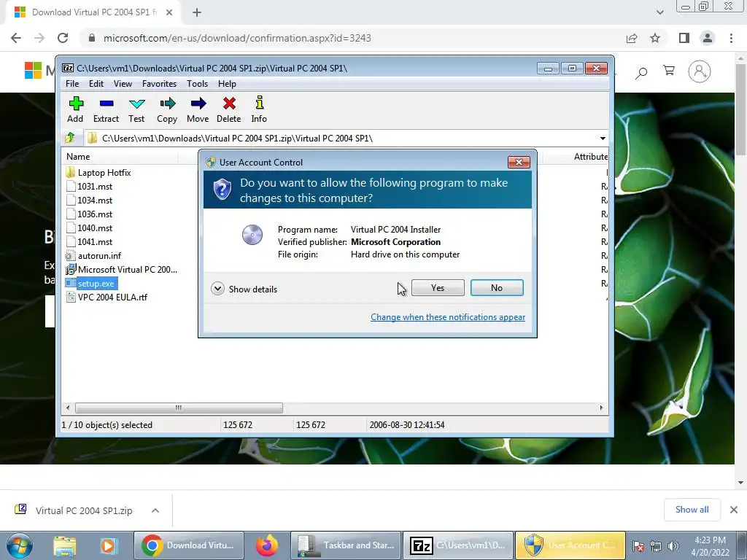Open a new Chrome tab

pos(197,12)
